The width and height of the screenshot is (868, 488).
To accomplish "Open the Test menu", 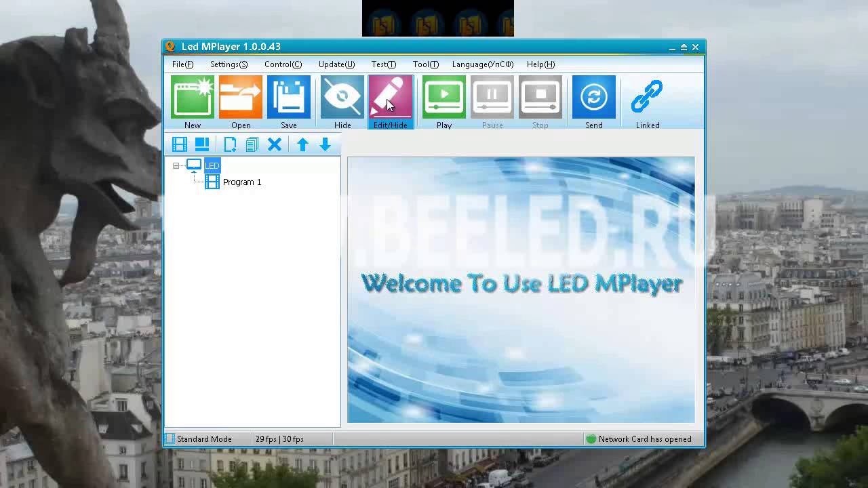I will point(384,64).
